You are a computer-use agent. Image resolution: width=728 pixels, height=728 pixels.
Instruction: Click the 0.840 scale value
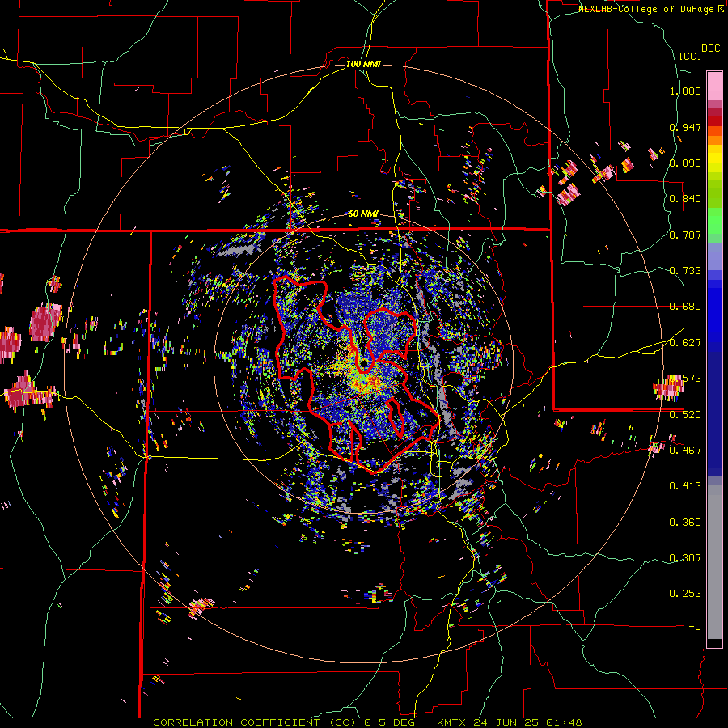click(685, 199)
